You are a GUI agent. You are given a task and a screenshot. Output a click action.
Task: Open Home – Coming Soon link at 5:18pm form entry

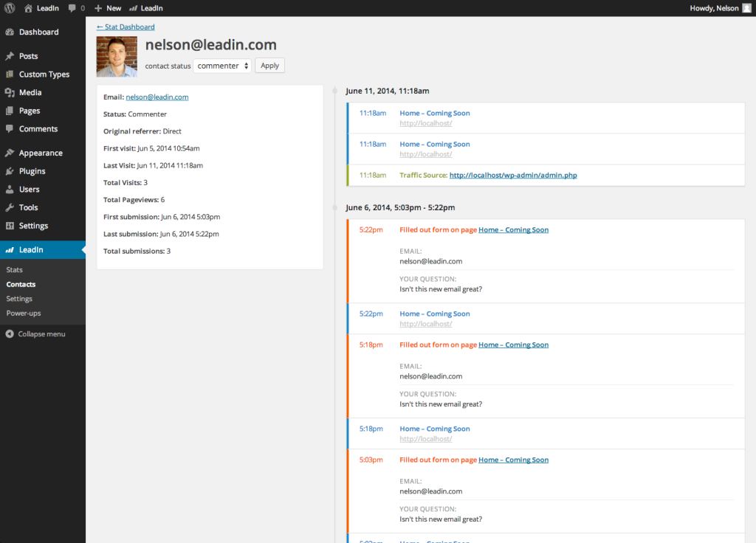tap(514, 345)
